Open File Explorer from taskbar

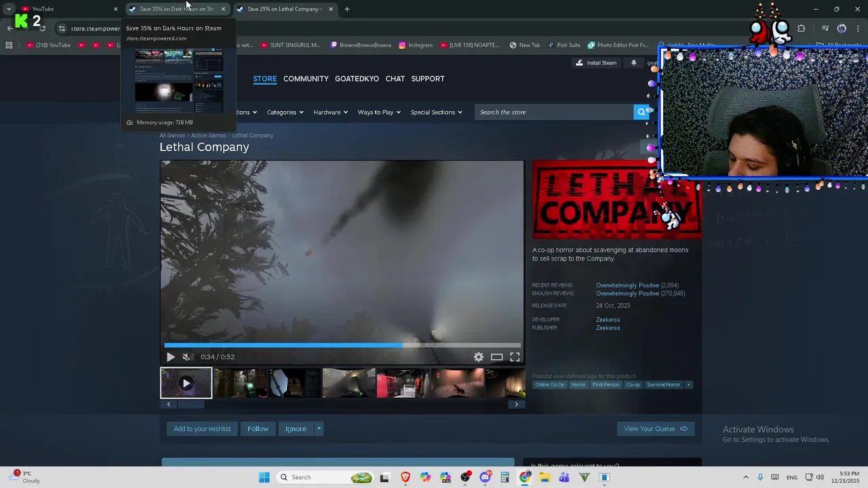tap(545, 478)
